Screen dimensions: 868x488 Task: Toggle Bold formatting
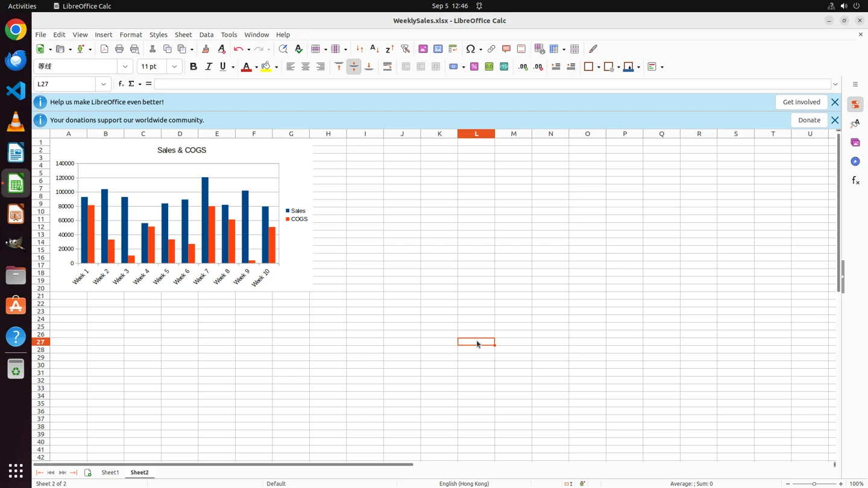pyautogui.click(x=193, y=67)
